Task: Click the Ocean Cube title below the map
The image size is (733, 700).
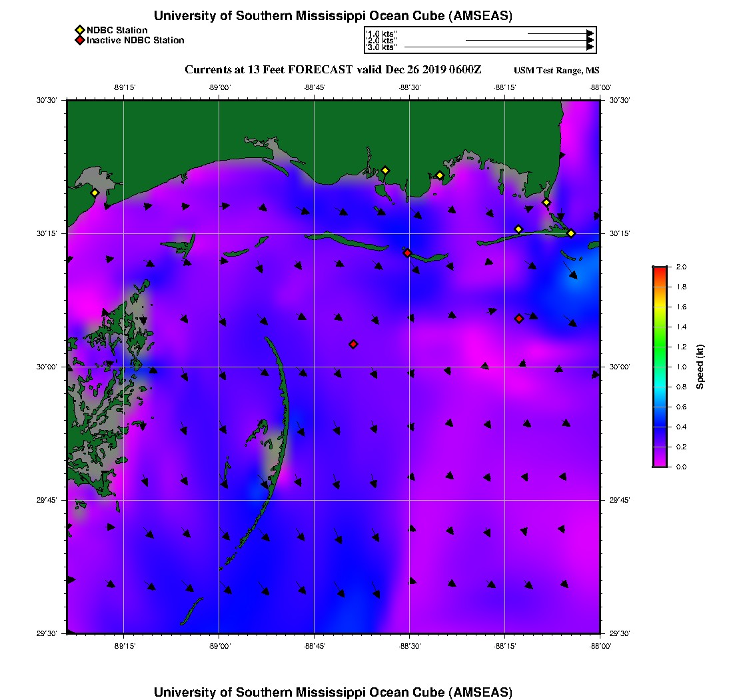Action: 333,691
